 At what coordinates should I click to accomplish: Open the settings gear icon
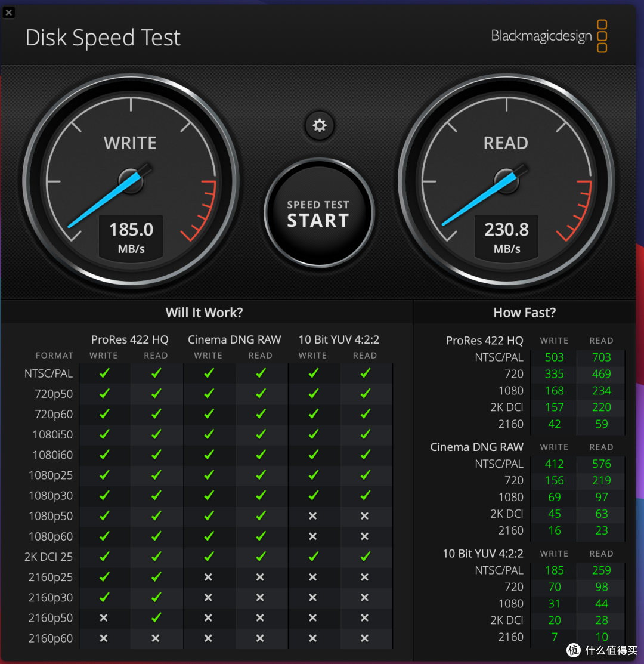click(320, 126)
